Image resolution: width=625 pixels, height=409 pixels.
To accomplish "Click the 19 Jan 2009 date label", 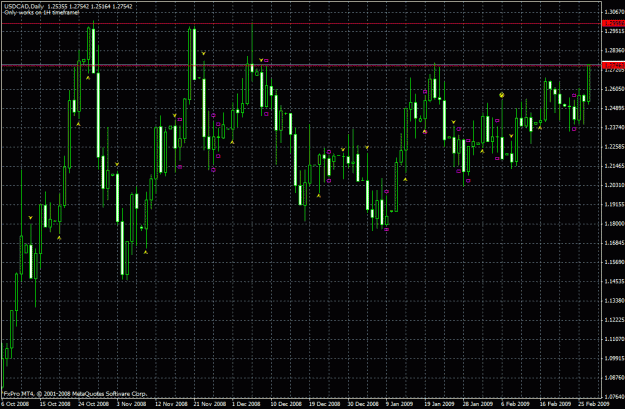I will pos(439,404).
